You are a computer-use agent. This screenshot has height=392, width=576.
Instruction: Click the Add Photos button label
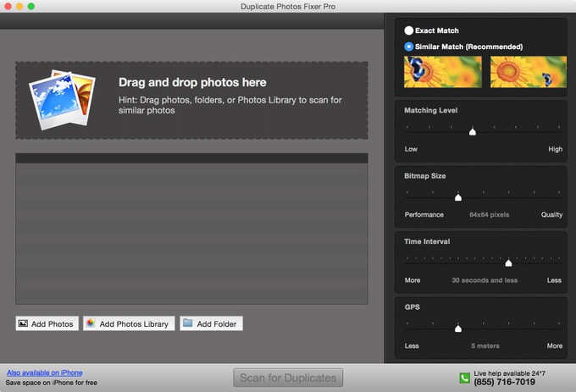[53, 324]
